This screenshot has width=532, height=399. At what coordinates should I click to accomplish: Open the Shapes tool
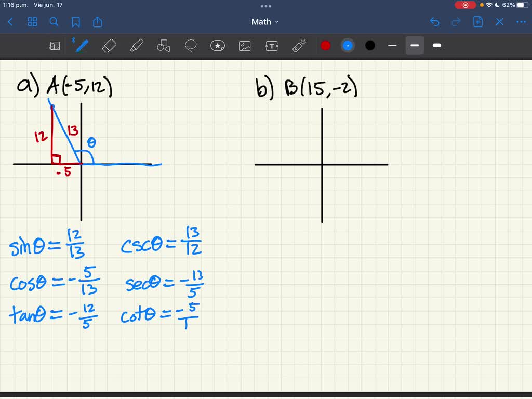tap(164, 46)
